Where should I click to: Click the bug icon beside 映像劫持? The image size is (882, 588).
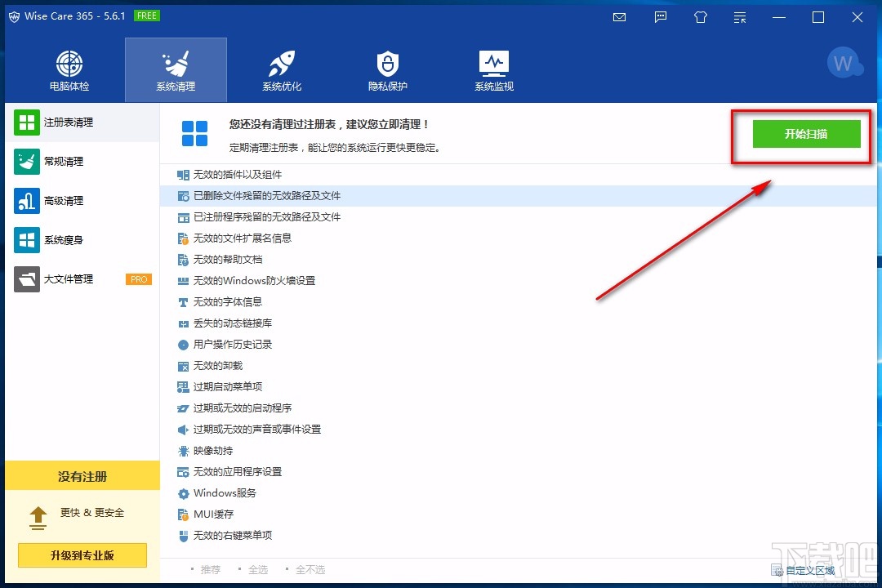183,451
